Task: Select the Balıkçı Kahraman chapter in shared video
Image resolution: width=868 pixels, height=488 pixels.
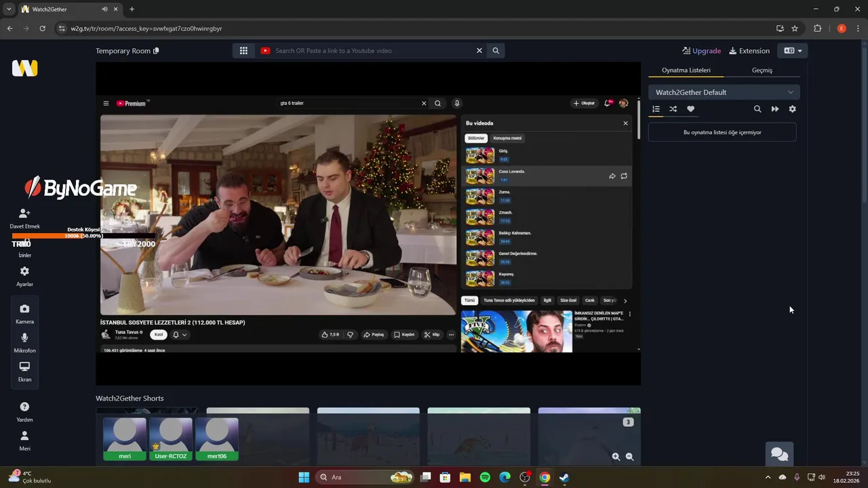Action: (547, 237)
